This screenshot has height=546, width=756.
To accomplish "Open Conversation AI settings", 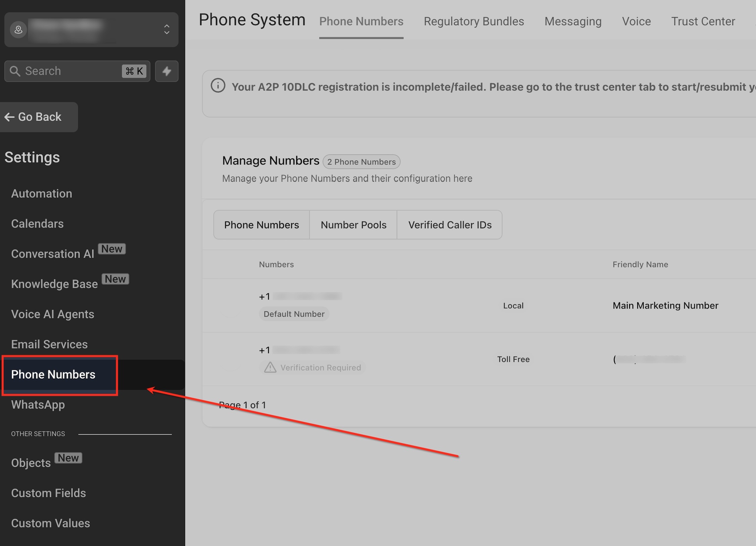I will pyautogui.click(x=53, y=254).
